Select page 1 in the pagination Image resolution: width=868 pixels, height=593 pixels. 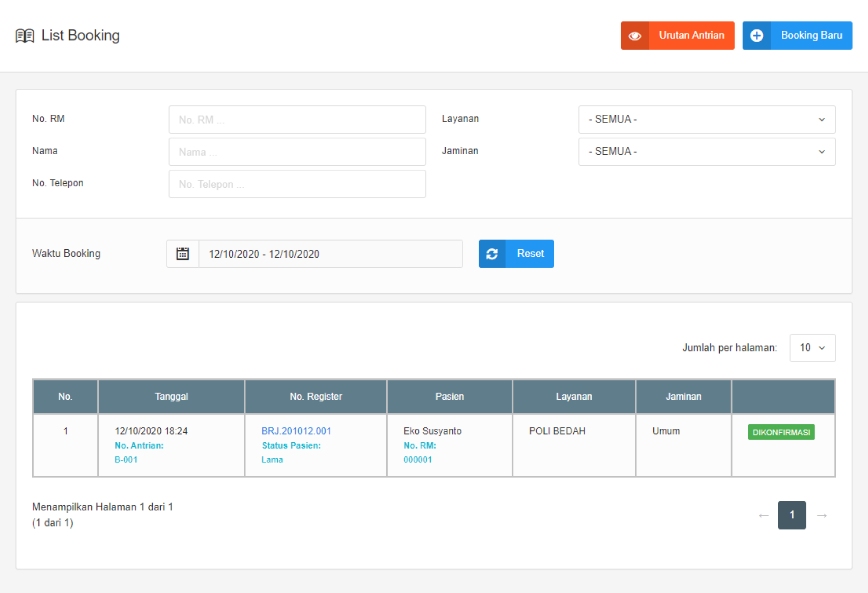[x=792, y=515]
